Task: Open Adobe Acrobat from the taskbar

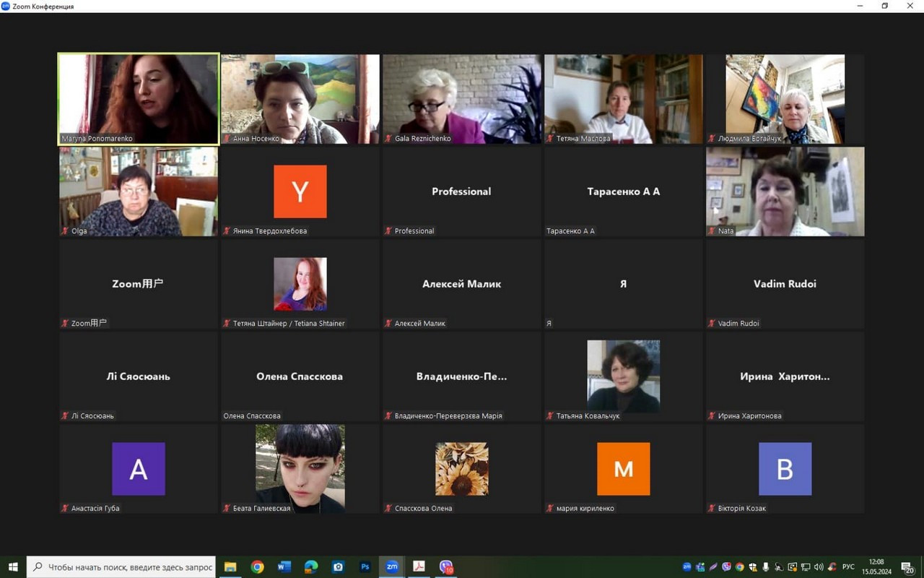Action: [x=419, y=567]
